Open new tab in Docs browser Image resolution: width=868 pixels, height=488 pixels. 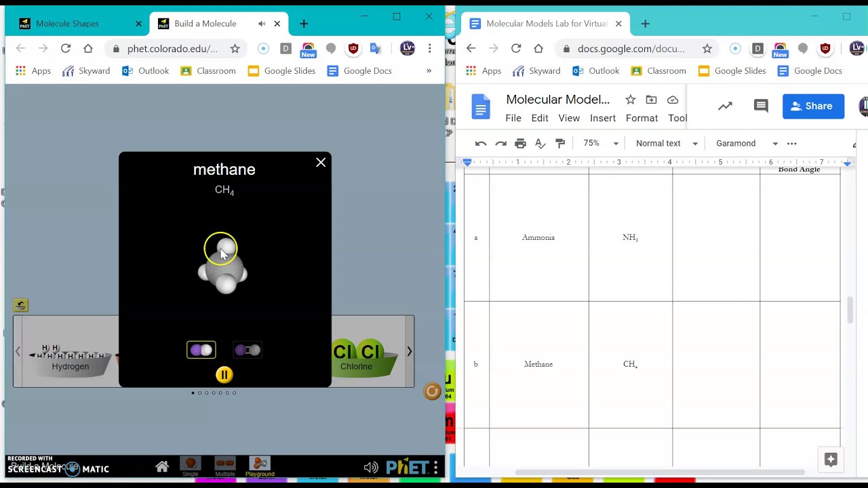[645, 24]
